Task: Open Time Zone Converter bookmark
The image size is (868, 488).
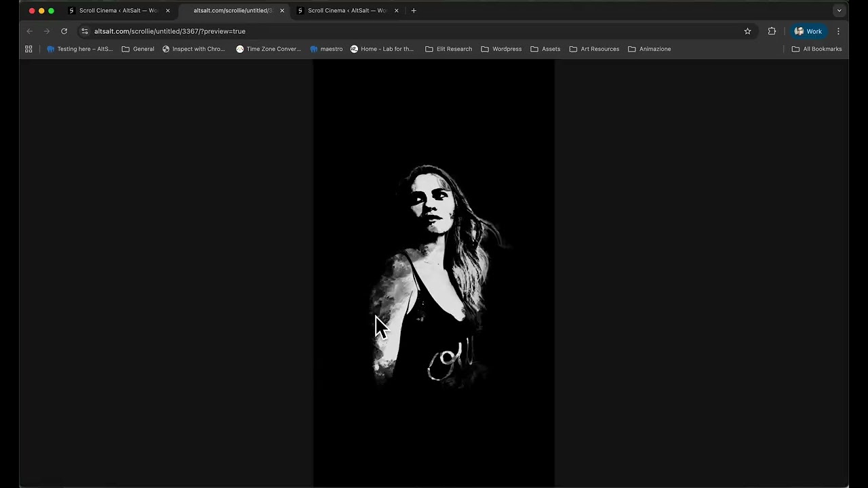Action: point(268,49)
